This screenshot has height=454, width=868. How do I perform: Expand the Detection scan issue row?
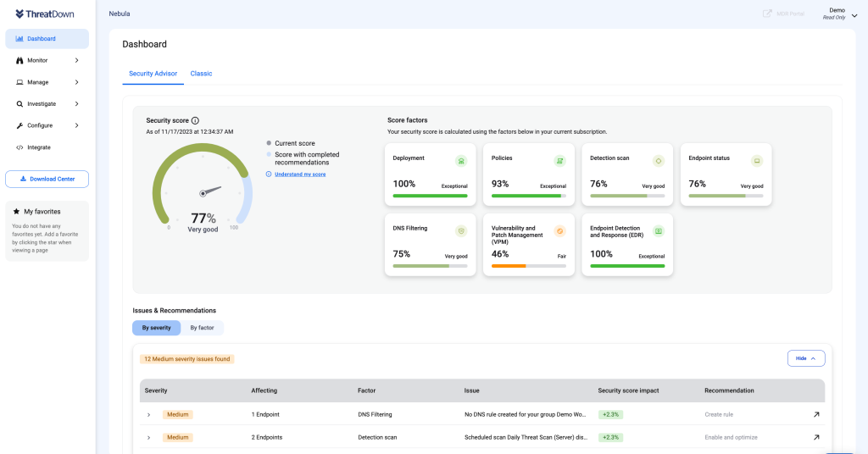click(x=148, y=437)
